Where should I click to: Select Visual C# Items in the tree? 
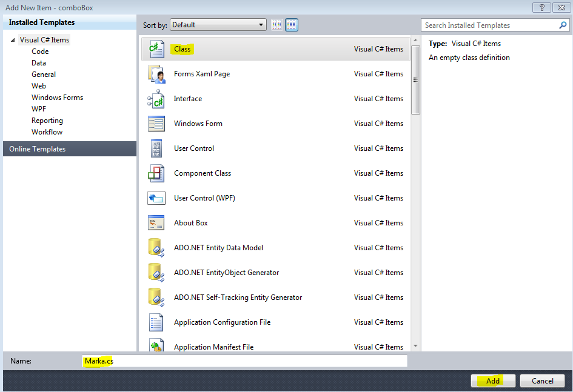click(x=44, y=40)
